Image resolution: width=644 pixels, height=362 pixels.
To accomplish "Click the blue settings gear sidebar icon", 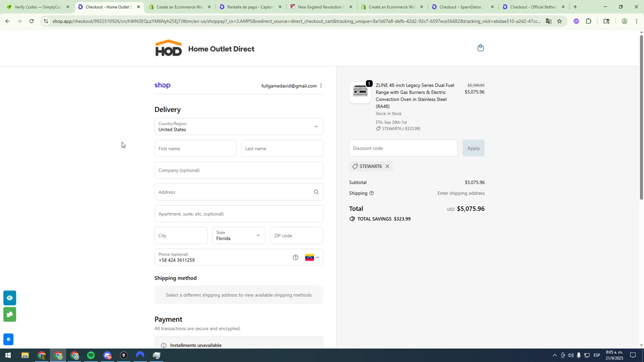I will pos(8,339).
